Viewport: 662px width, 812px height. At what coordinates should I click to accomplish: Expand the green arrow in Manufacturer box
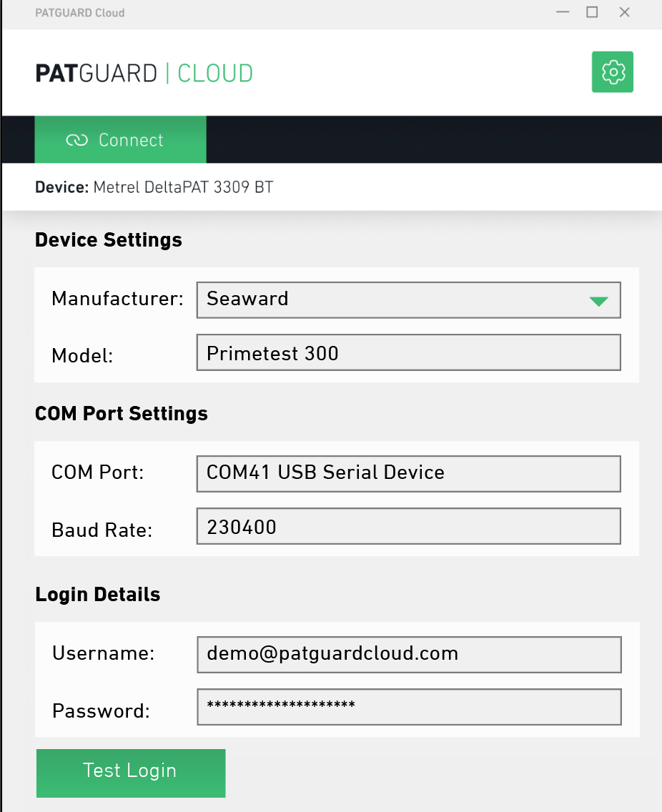tap(599, 302)
